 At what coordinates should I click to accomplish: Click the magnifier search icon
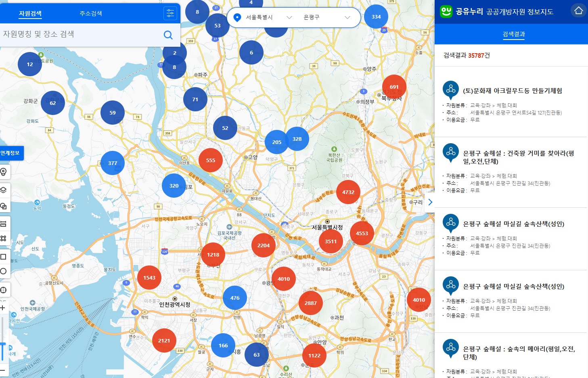[168, 35]
